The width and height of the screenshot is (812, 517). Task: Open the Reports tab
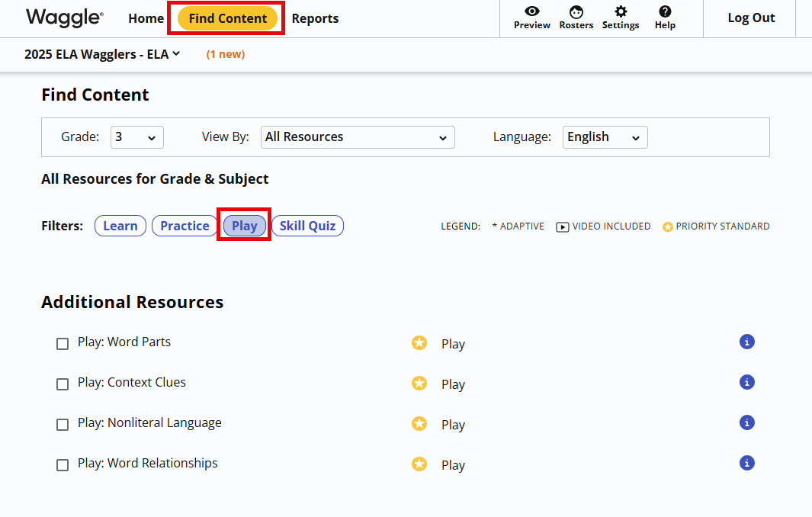[x=315, y=18]
